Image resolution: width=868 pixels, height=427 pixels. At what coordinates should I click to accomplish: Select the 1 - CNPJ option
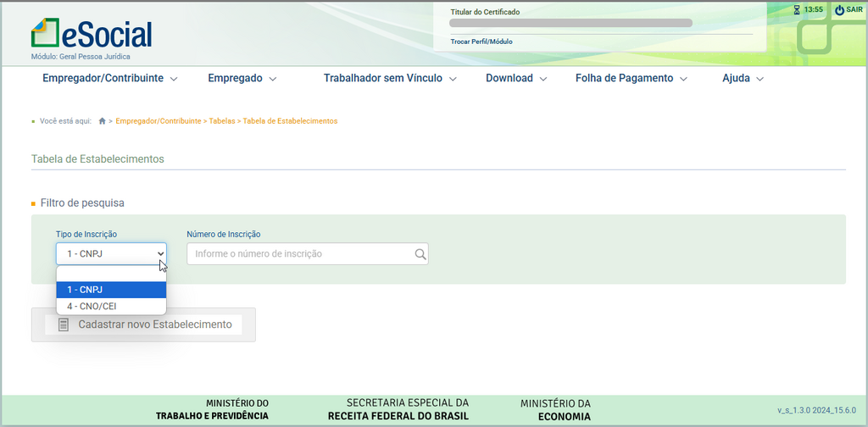pos(111,290)
